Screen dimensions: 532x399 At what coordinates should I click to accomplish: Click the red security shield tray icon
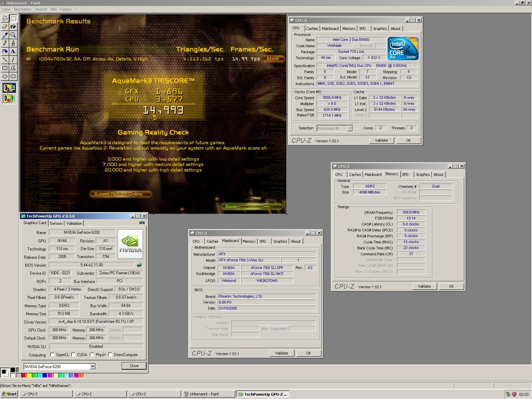pyautogui.click(x=514, y=394)
